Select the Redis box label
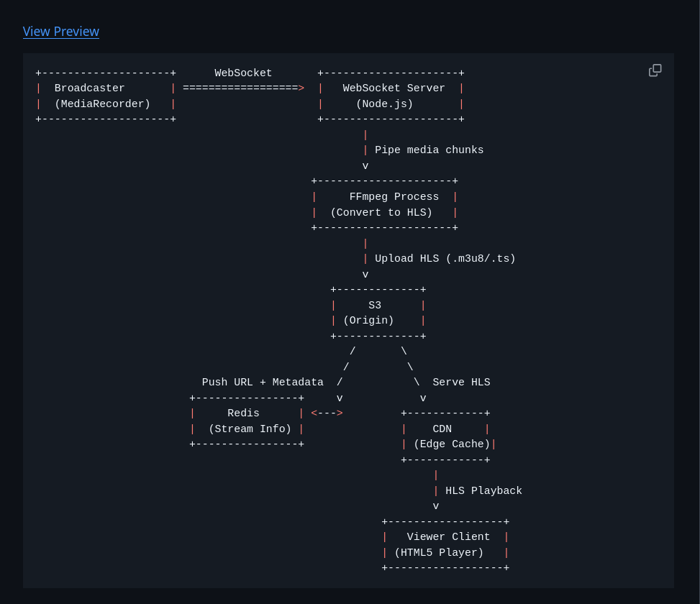 (243, 413)
